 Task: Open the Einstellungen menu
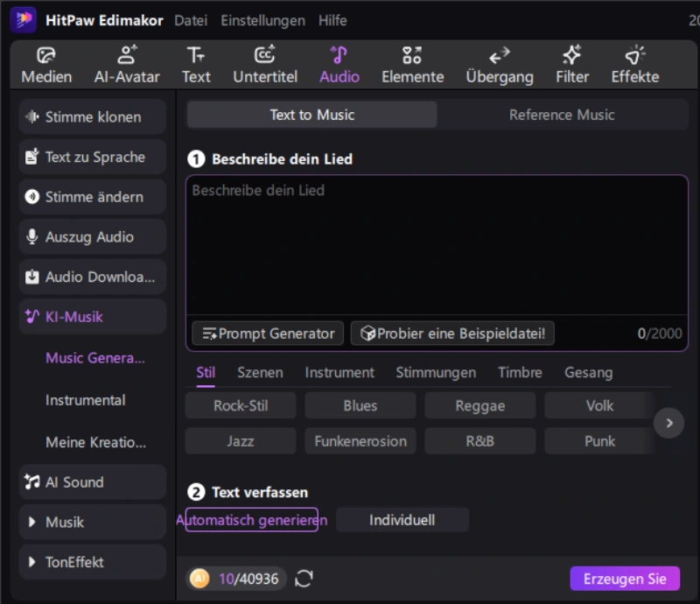[263, 20]
